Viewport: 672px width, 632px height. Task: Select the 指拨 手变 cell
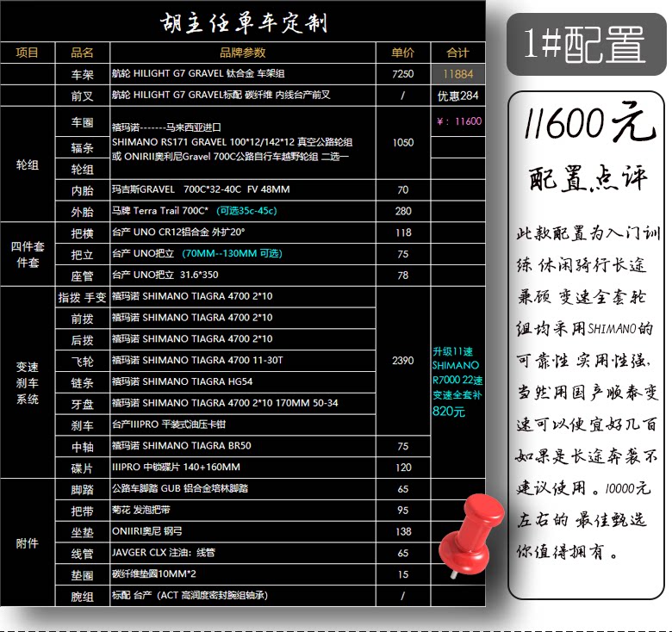point(83,297)
